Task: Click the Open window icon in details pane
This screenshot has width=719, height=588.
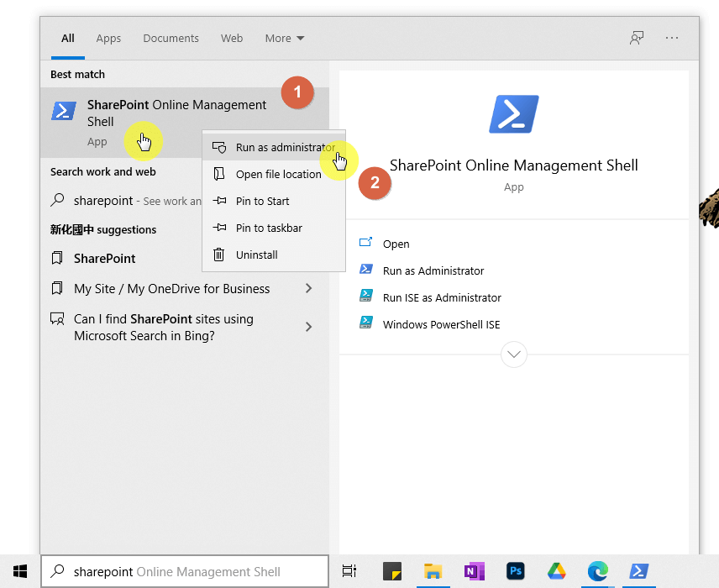Action: pyautogui.click(x=365, y=242)
